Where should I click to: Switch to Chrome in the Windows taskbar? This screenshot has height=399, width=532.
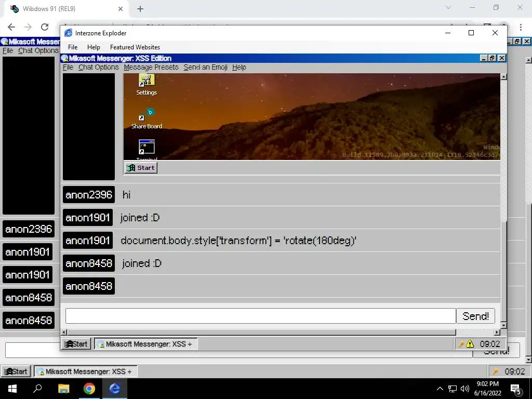(x=89, y=389)
